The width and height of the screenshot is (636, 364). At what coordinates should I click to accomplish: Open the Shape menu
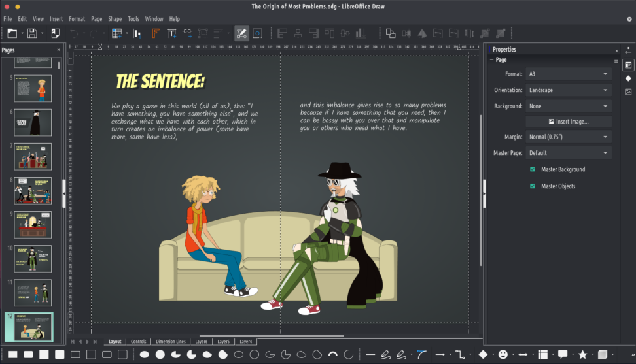tap(115, 19)
